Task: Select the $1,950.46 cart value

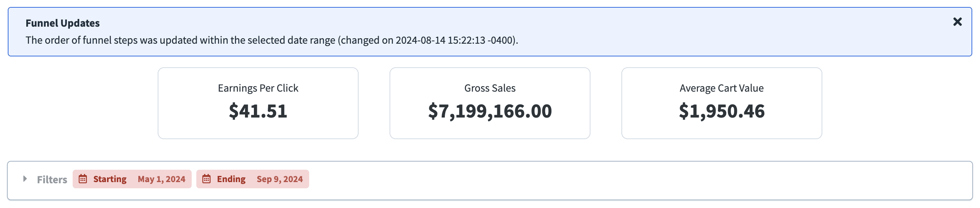Action: (722, 111)
